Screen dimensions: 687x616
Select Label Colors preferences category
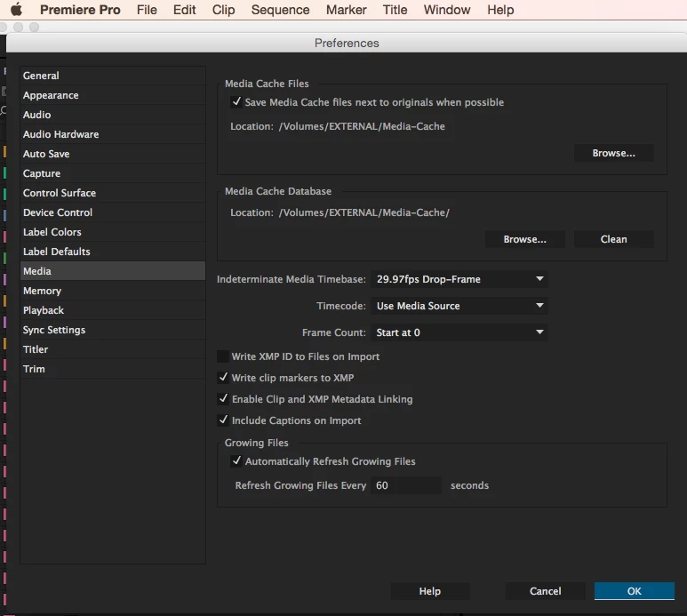coord(113,232)
